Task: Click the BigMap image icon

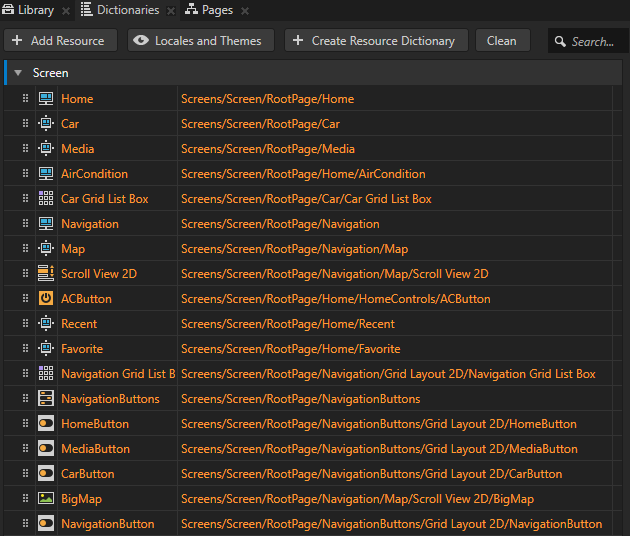Action: point(46,499)
